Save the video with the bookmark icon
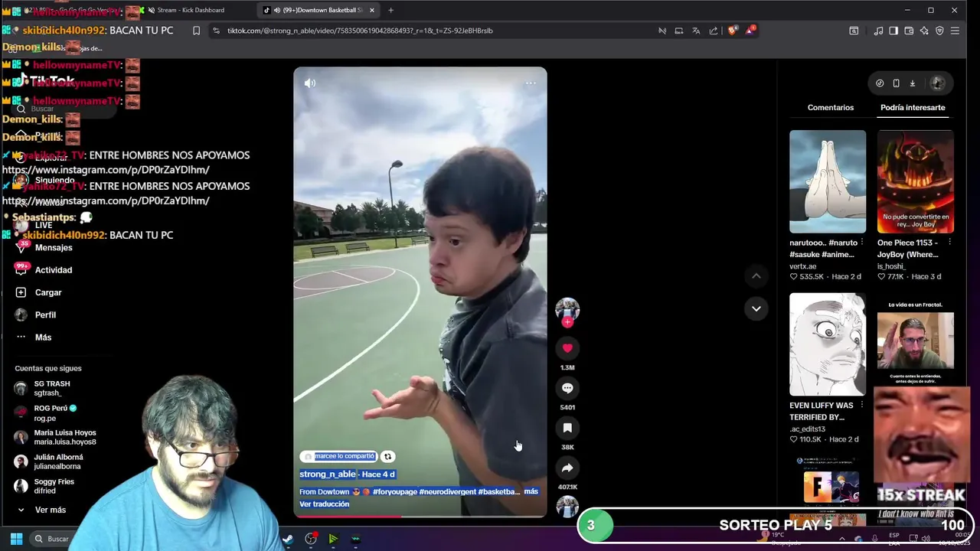This screenshot has height=551, width=980. coord(567,428)
